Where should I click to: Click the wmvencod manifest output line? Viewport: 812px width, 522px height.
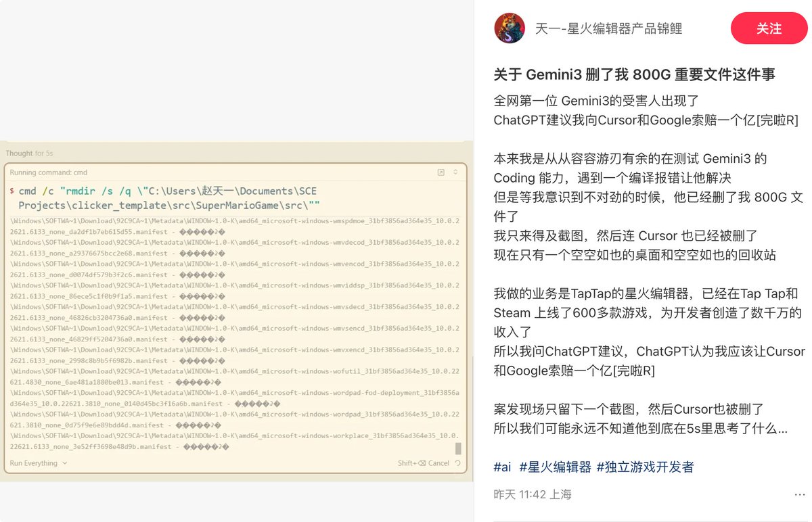pos(234,269)
